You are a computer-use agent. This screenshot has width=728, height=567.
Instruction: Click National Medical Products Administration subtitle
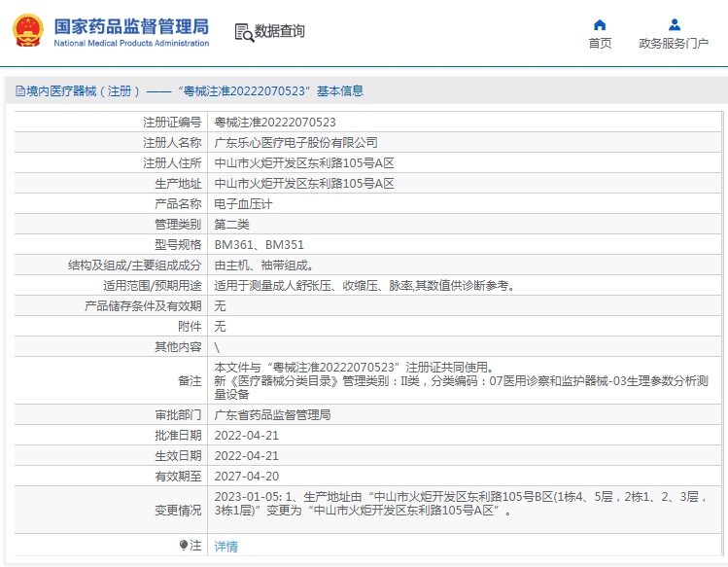131,43
